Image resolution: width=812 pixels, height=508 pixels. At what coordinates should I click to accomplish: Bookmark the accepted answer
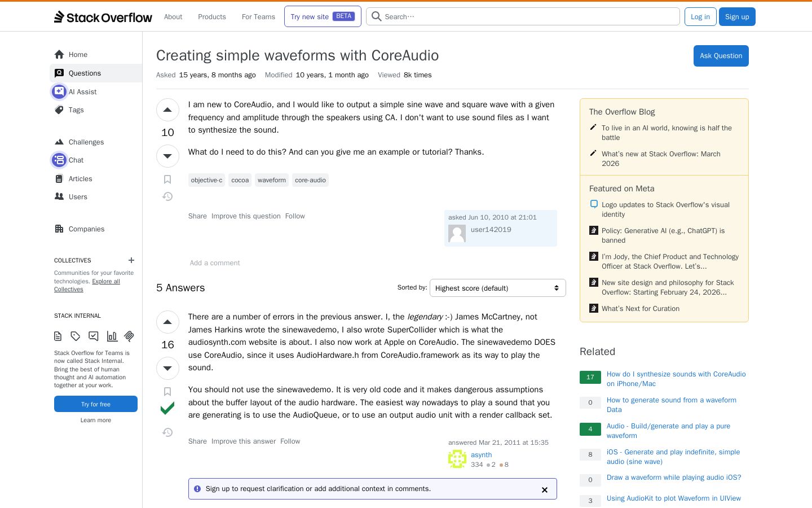[167, 392]
